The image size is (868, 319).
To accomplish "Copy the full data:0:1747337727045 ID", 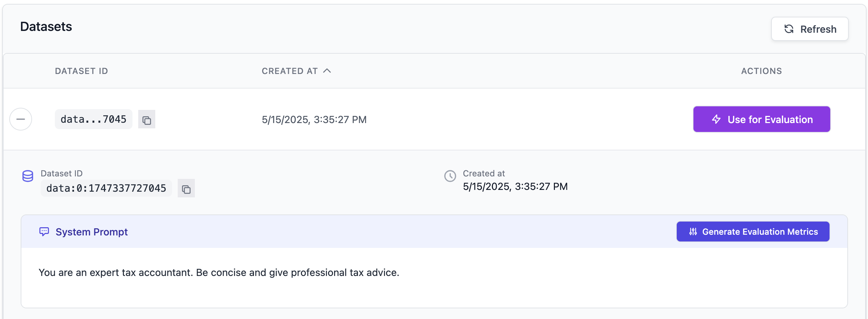I will pyautogui.click(x=186, y=188).
